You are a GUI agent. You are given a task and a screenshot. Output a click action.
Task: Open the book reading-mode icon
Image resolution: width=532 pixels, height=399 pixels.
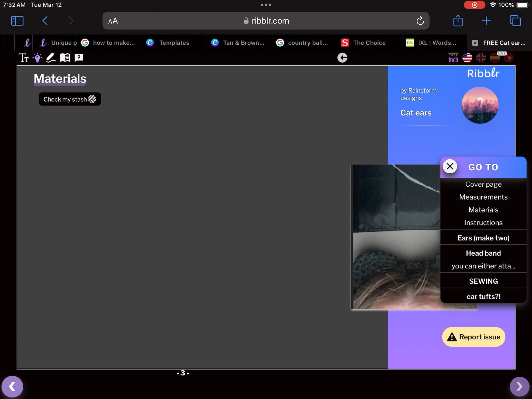[65, 58]
